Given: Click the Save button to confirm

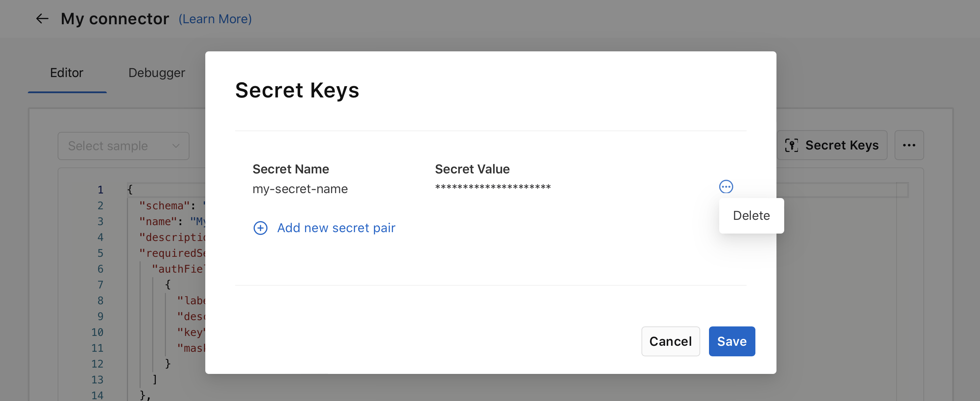Looking at the screenshot, I should tap(732, 341).
